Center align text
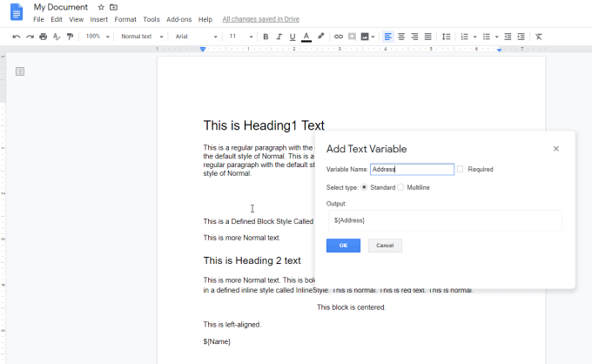The height and width of the screenshot is (364, 592). [x=401, y=37]
